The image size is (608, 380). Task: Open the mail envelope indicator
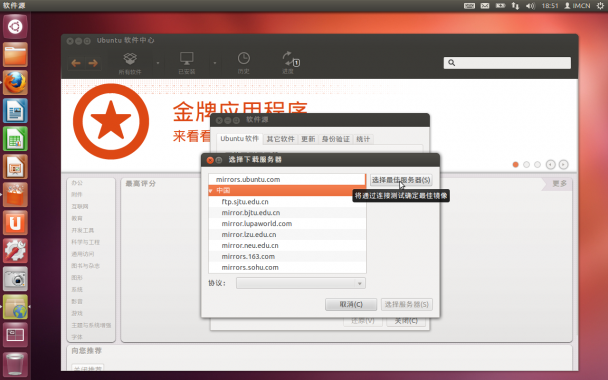[485, 6]
